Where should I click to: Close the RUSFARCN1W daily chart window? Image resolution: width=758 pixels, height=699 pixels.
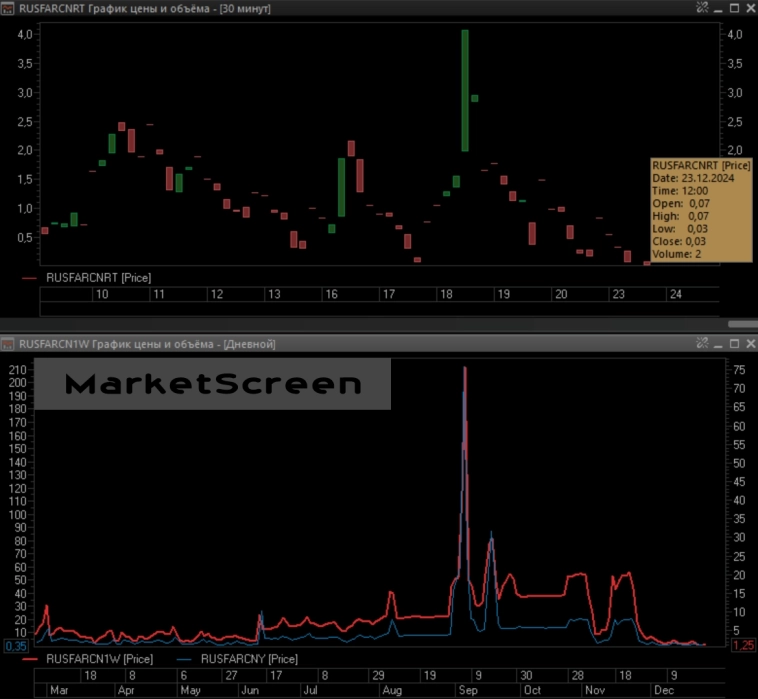749,343
